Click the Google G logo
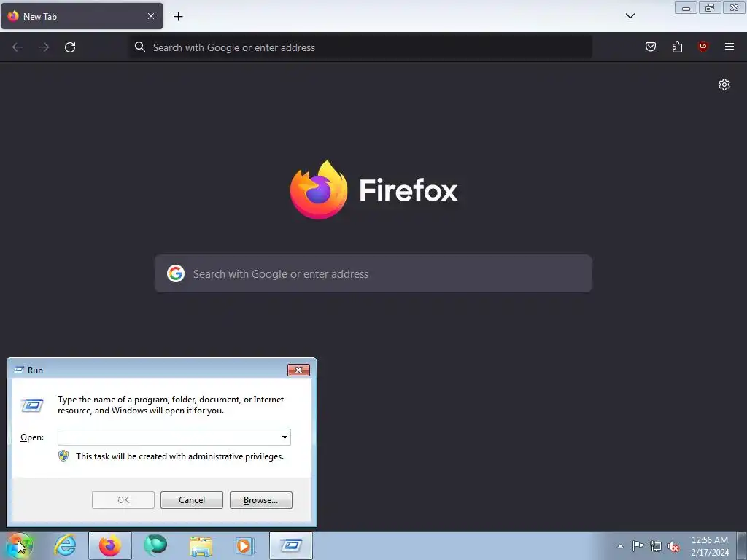 [176, 274]
